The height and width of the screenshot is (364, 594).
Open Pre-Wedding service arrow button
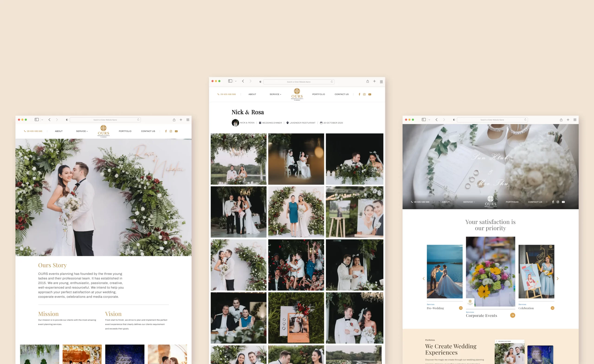pos(461,308)
